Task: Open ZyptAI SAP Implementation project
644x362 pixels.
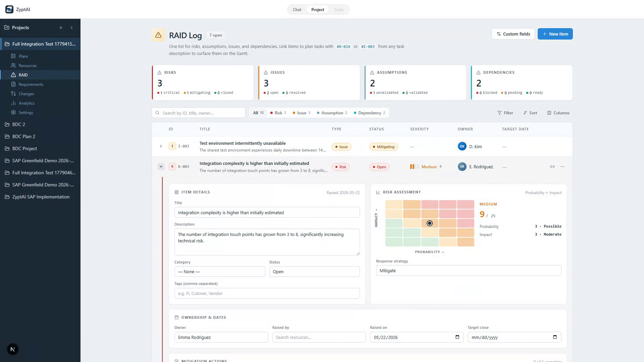Action: [41, 197]
